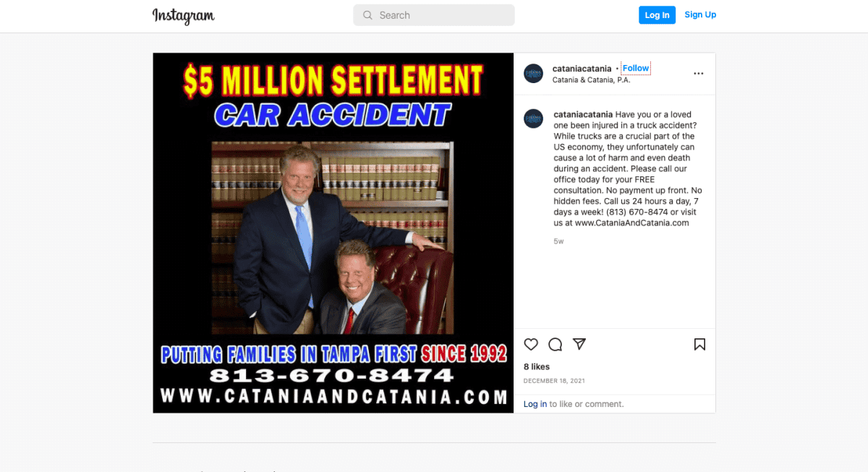Screen dimensions: 868x472
Task: View the 8 likes list
Action: pyautogui.click(x=537, y=366)
